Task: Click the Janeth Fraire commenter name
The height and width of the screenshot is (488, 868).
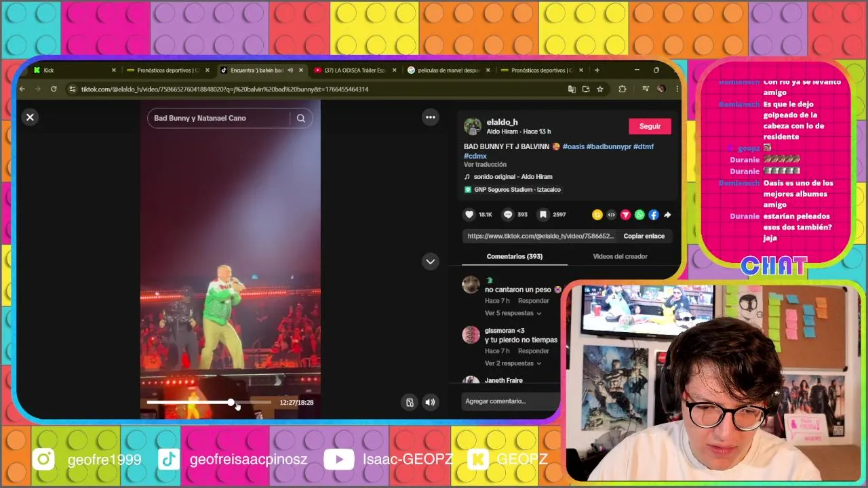Action: (503, 381)
